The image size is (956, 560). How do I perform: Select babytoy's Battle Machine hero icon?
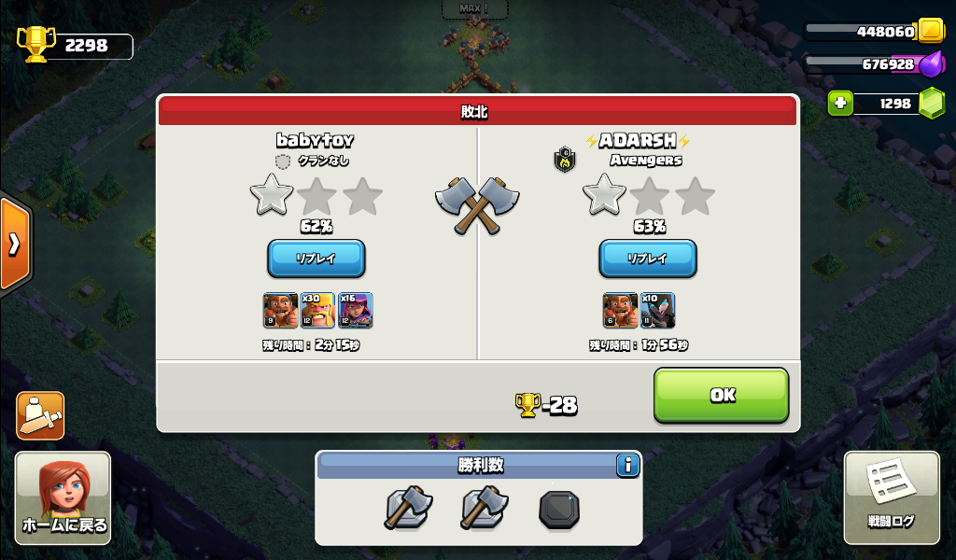click(280, 310)
